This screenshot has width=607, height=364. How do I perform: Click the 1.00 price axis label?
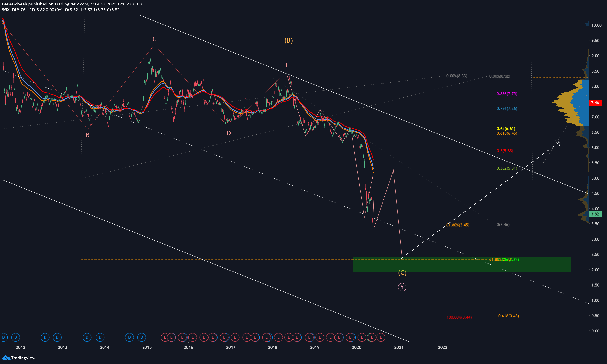click(595, 300)
